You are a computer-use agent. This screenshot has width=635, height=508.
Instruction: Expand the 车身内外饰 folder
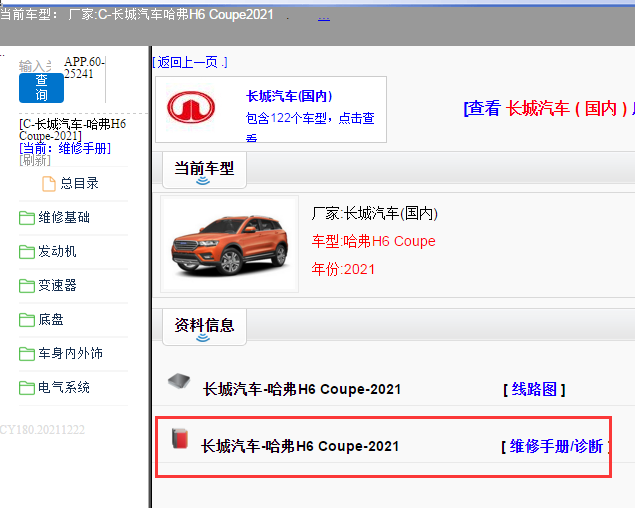point(70,354)
